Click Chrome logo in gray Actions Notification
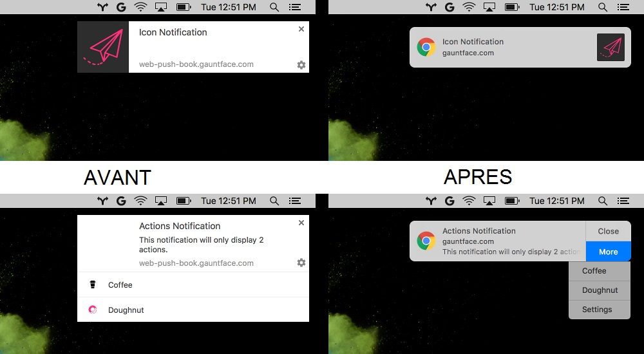644x354 pixels. pyautogui.click(x=426, y=241)
